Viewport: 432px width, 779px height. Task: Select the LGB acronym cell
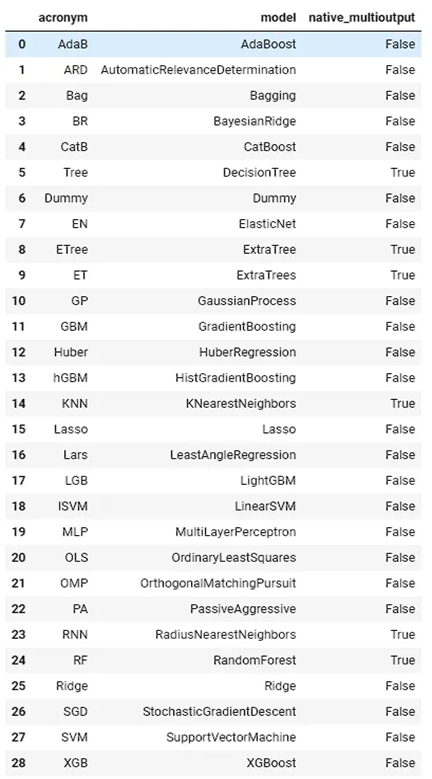[x=74, y=480]
